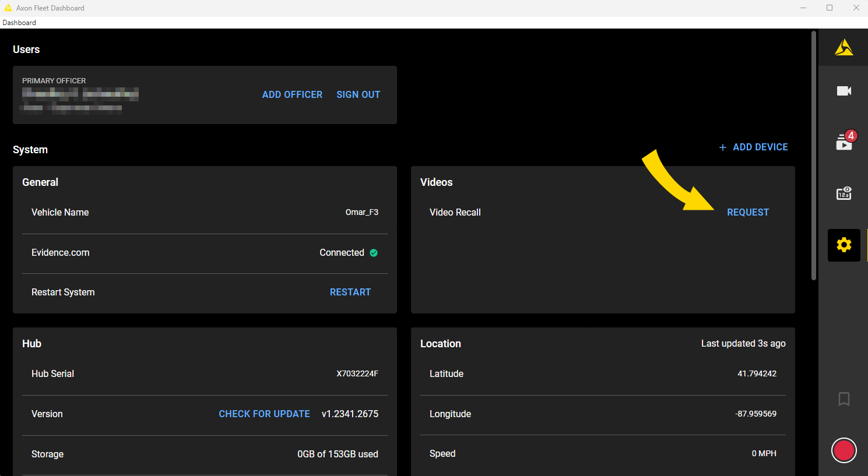Image resolution: width=868 pixels, height=476 pixels.
Task: Open the live camera view from the sidebar
Action: [x=844, y=91]
